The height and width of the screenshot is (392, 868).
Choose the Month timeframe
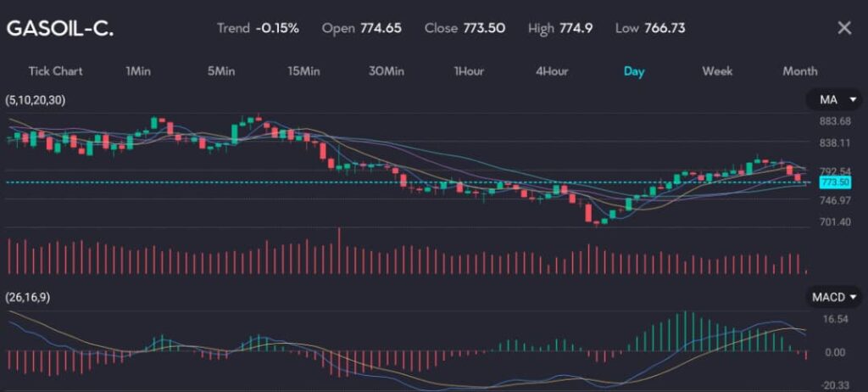tap(799, 71)
